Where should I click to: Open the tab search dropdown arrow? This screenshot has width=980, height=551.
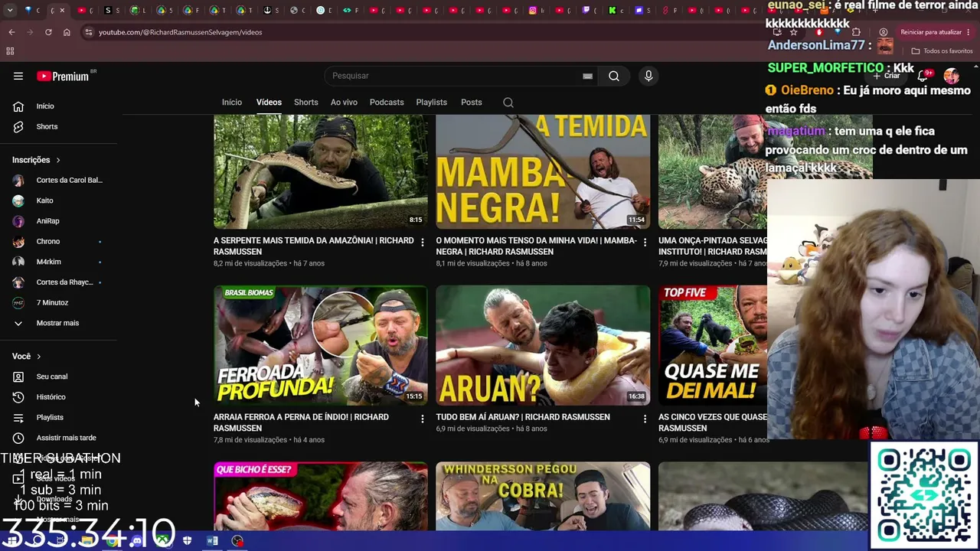(x=11, y=10)
